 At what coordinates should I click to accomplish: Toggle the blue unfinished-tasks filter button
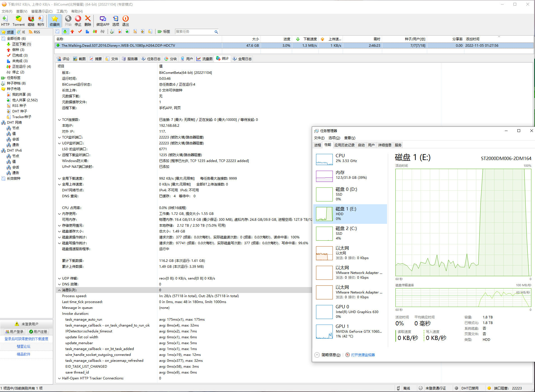[x=88, y=32]
